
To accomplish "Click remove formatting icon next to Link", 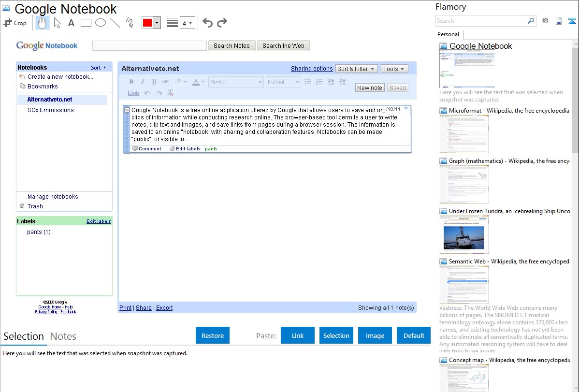I will [x=170, y=93].
